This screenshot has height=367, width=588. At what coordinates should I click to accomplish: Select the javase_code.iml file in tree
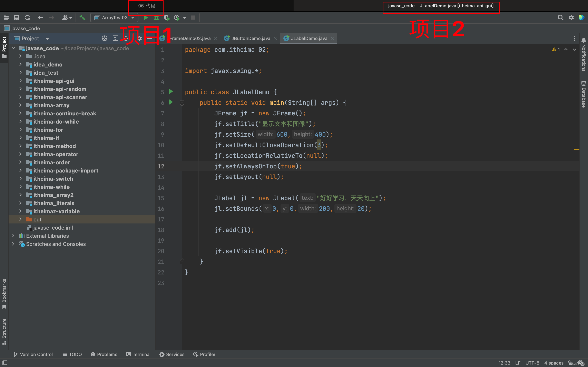tap(53, 228)
